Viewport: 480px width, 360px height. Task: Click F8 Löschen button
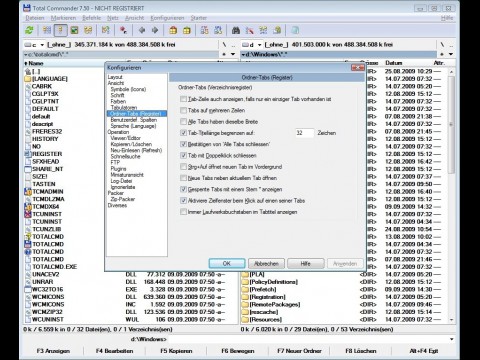tap(361, 351)
